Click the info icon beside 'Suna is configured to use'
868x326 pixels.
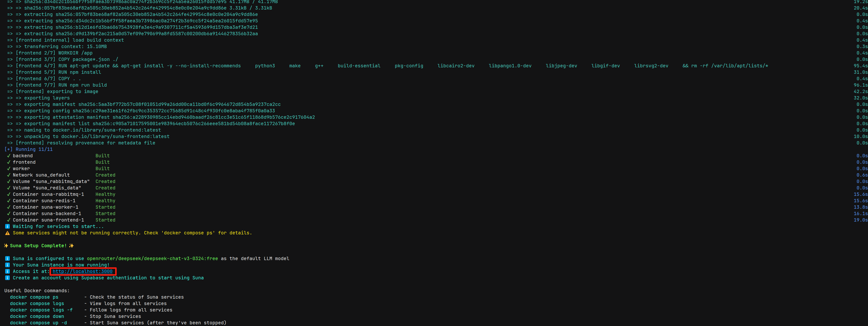7,258
